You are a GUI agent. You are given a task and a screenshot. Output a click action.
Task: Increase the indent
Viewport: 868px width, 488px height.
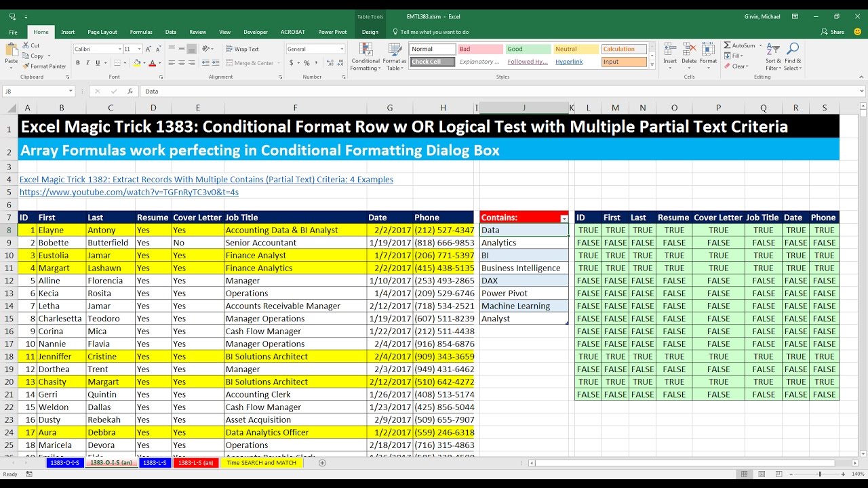(x=215, y=63)
